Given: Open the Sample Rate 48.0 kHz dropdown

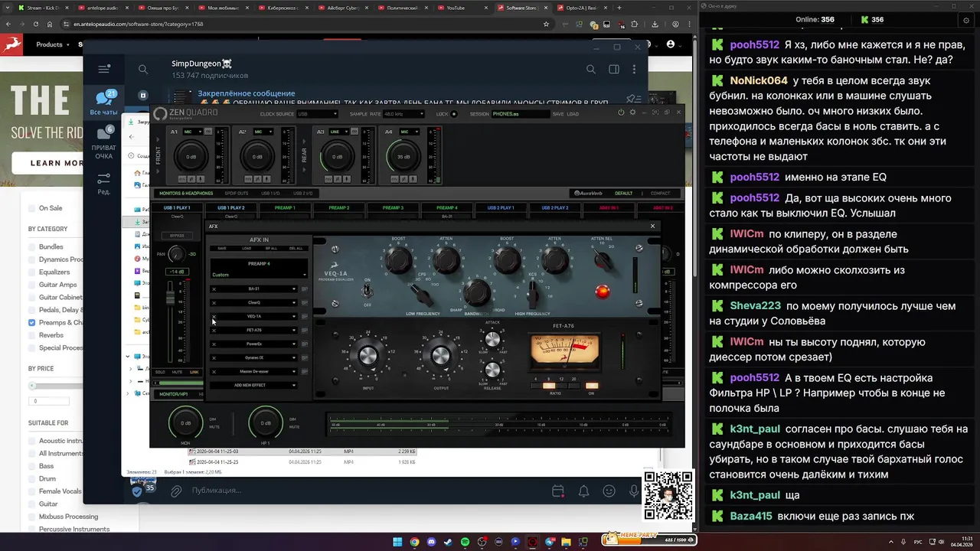Looking at the screenshot, I should tap(403, 114).
